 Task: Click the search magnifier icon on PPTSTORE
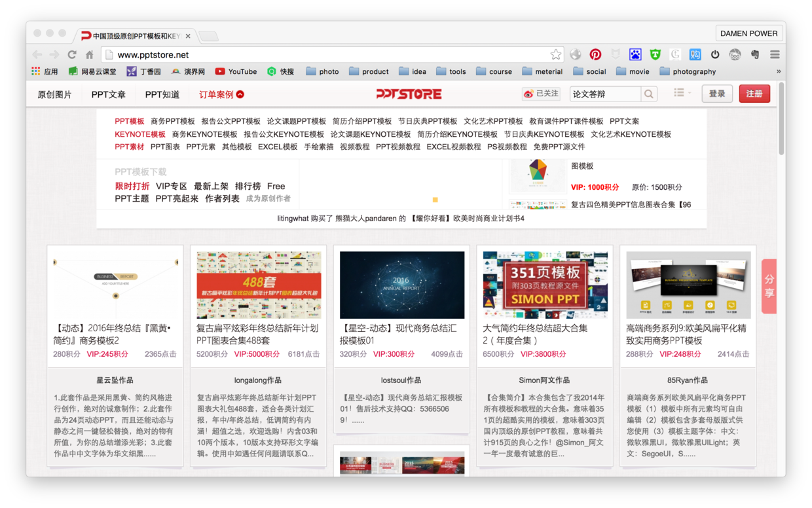pos(648,94)
